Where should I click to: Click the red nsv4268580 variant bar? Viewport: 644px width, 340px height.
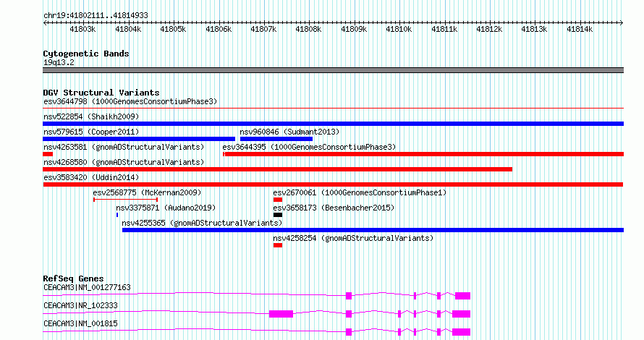tap(278, 169)
